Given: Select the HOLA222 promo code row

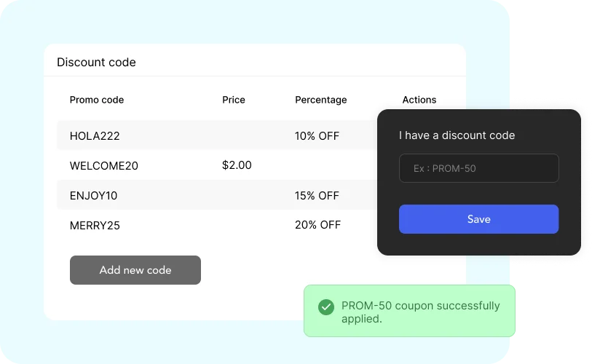Looking at the screenshot, I should tap(217, 135).
